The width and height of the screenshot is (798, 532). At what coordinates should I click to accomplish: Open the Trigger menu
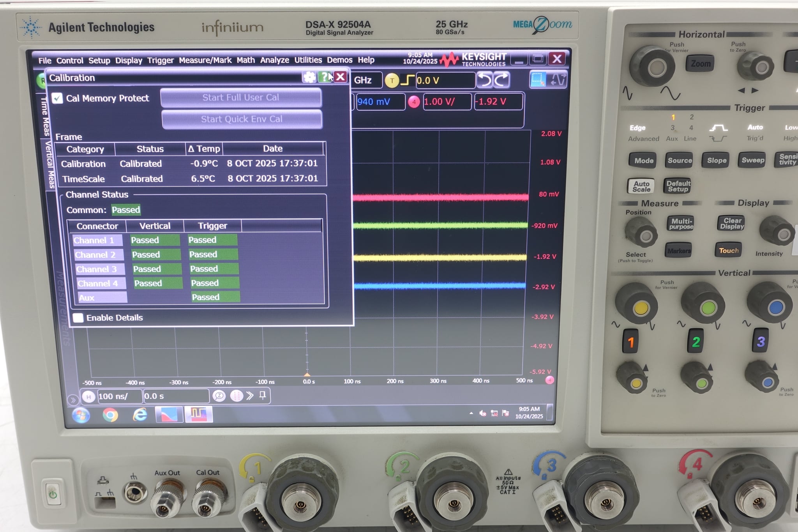tap(160, 60)
